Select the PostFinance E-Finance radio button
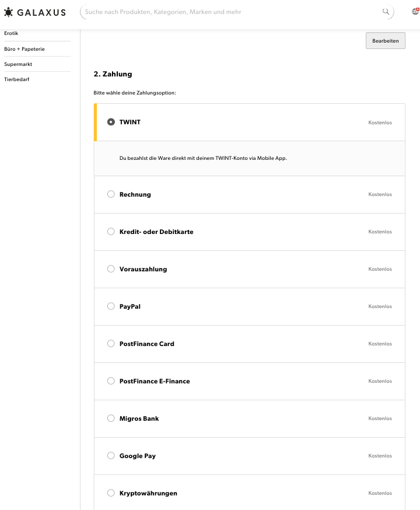The width and height of the screenshot is (420, 510). point(111,381)
